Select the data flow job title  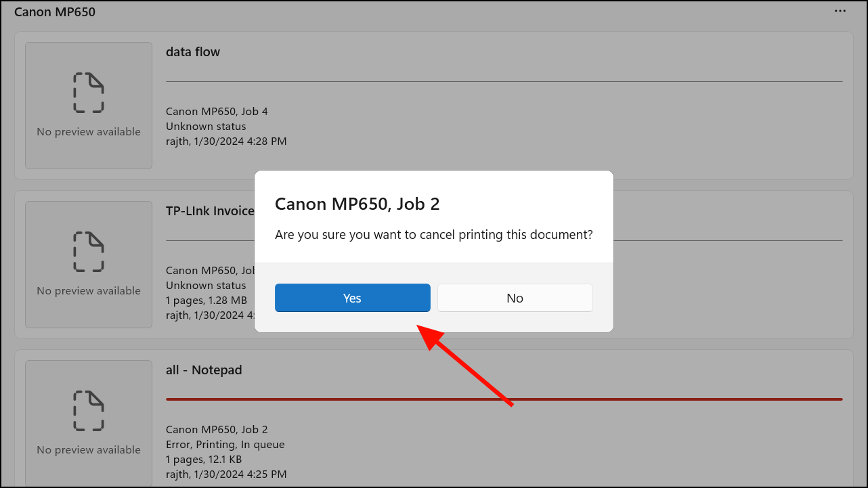pyautogui.click(x=193, y=51)
